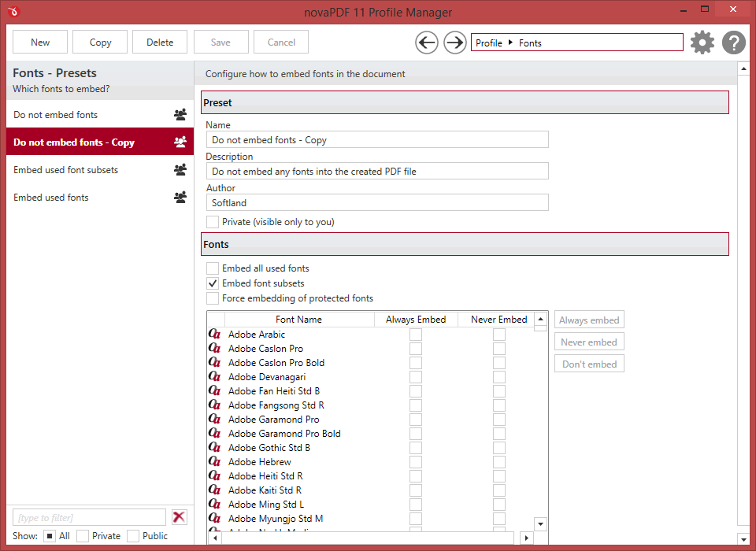Click the back navigation arrow
The image size is (756, 551).
[427, 43]
